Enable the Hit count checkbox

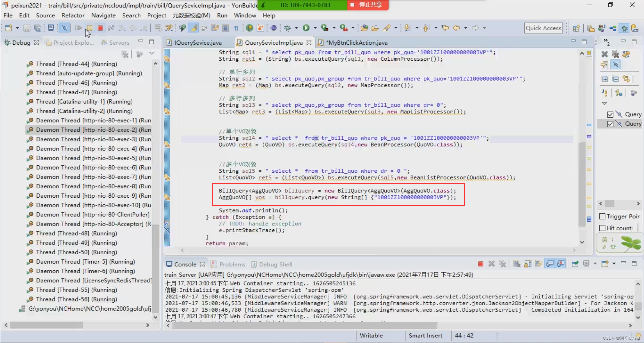(604, 228)
